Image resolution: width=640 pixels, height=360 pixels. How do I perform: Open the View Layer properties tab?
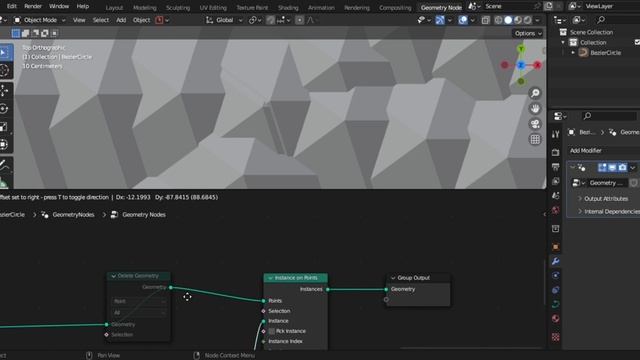coord(556,181)
